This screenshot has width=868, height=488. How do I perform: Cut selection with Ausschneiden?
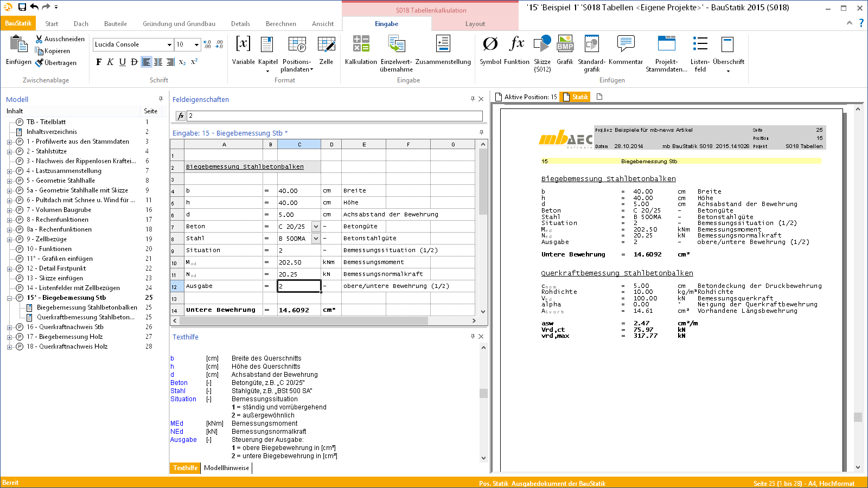pyautogui.click(x=60, y=39)
